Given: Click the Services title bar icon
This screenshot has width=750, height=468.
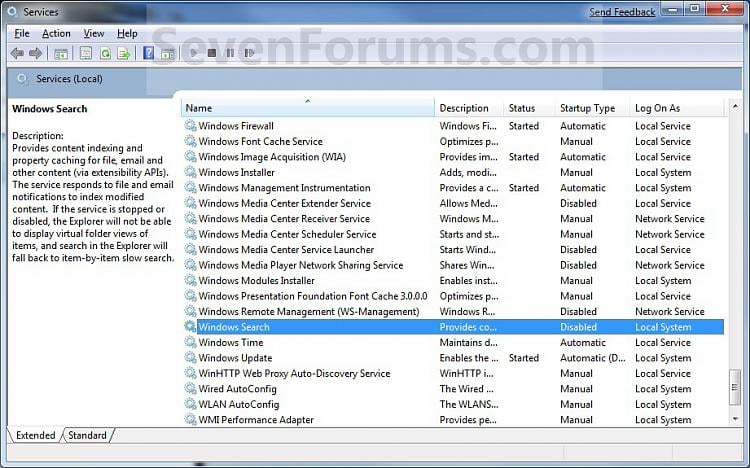Looking at the screenshot, I should point(12,11).
